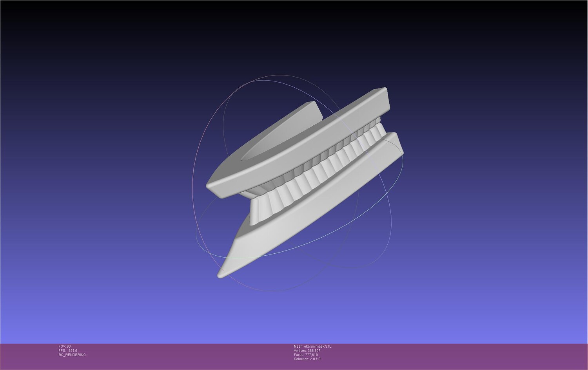The width and height of the screenshot is (588, 370).
Task: Click the 'Faces: 777,610' count
Action: tap(306, 355)
